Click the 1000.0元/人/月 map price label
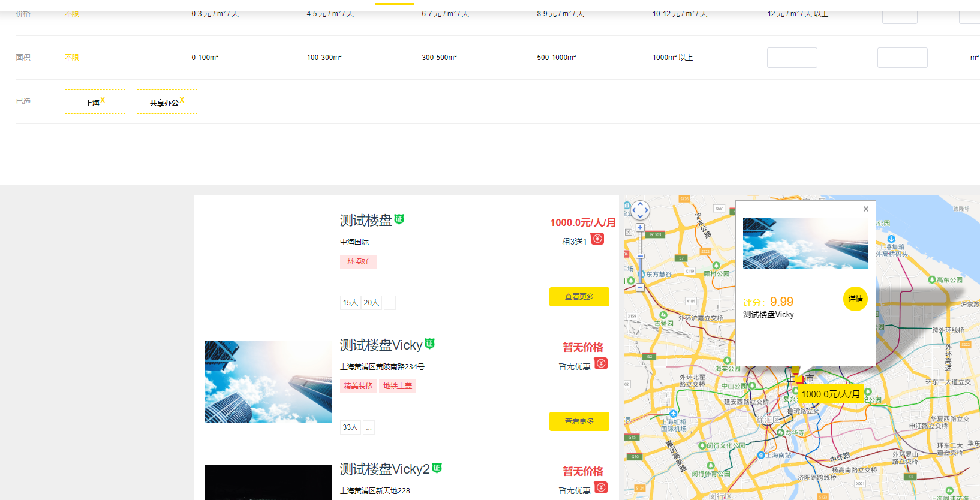This screenshot has width=980, height=500. (x=831, y=394)
